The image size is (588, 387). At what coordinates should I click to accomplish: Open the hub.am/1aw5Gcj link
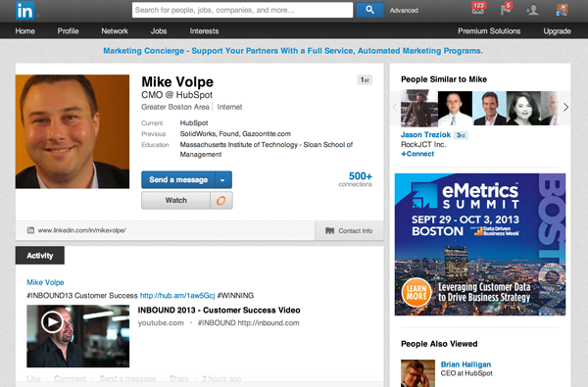[177, 296]
